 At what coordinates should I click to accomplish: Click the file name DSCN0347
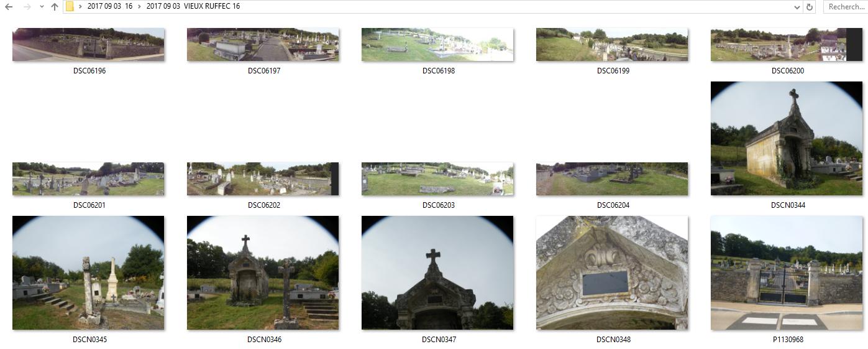click(439, 340)
